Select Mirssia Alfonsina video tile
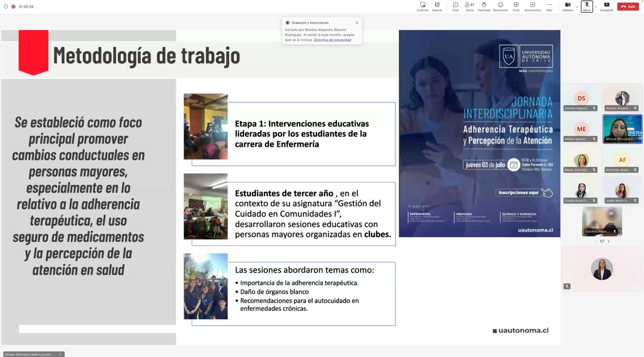This screenshot has height=357, width=644. click(x=622, y=129)
